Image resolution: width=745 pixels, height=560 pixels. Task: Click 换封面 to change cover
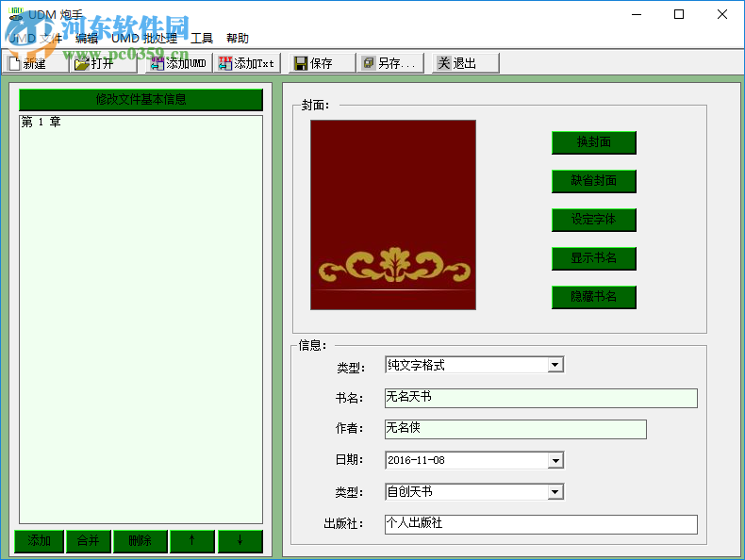point(593,142)
